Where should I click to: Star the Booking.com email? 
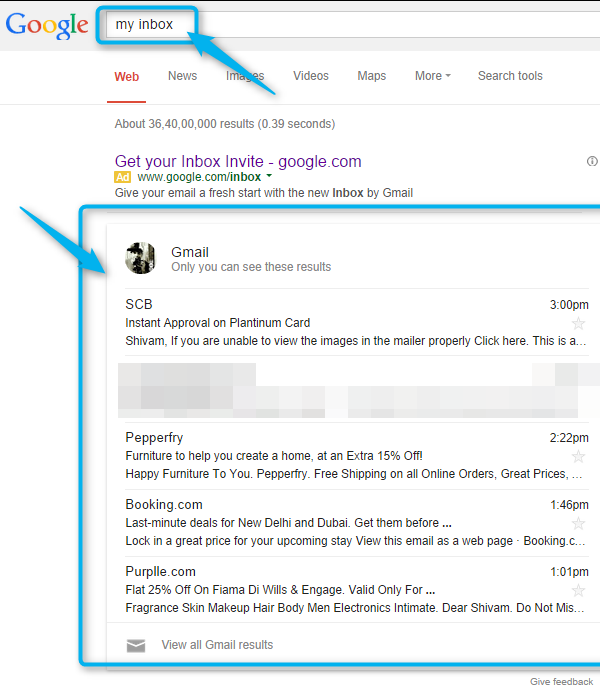click(x=579, y=524)
